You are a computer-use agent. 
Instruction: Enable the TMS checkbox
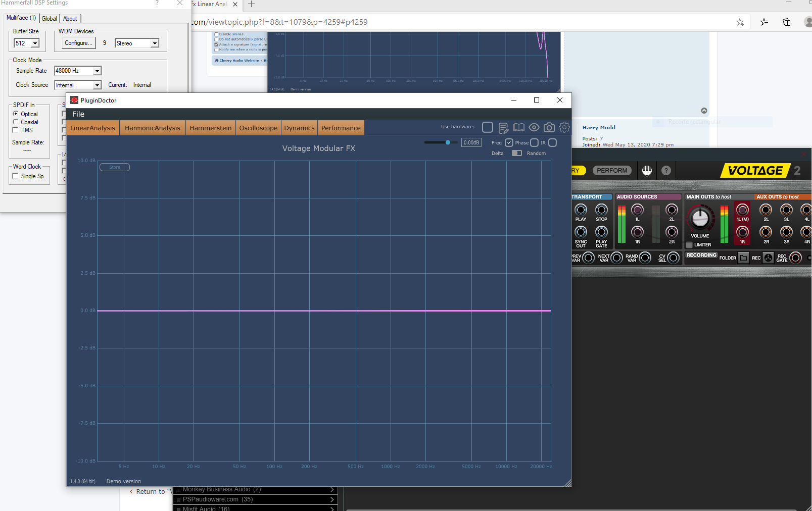pos(16,130)
